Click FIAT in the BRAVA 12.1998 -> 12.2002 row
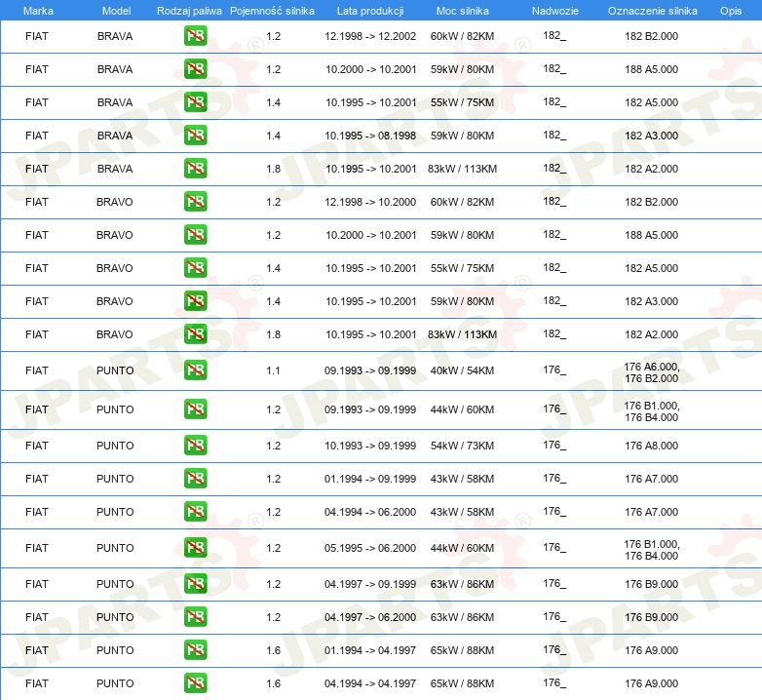The width and height of the screenshot is (762, 700). click(x=36, y=36)
